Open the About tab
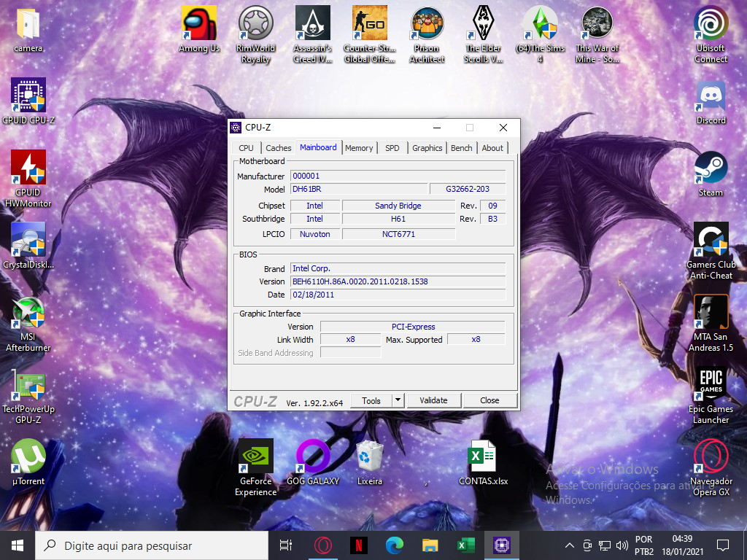 coord(492,148)
